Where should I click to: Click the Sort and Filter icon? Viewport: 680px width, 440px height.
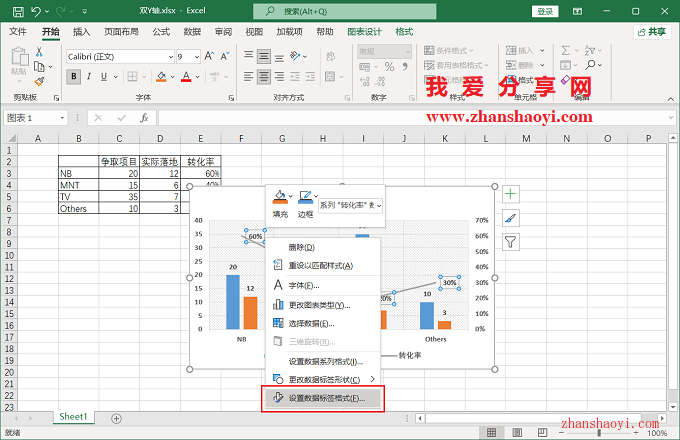tap(590, 50)
